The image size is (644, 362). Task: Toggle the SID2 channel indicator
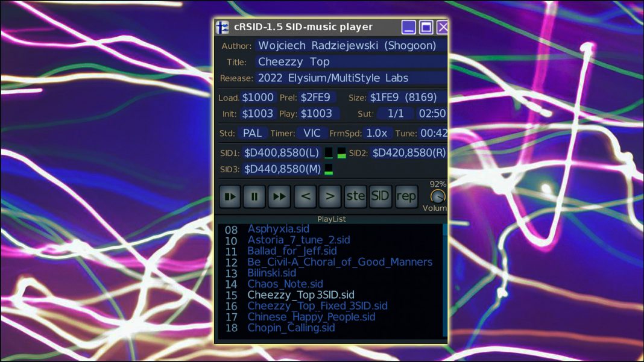341,153
